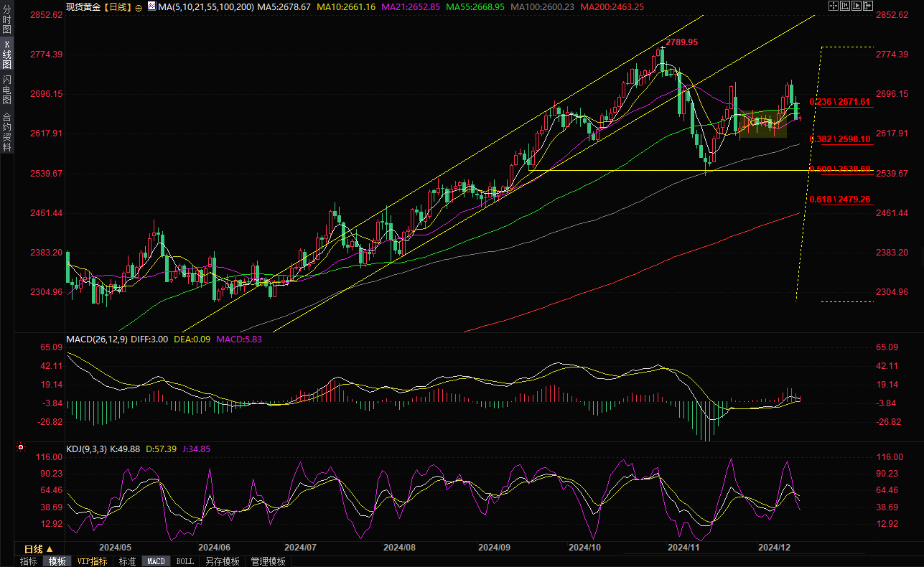Select the MACD template
This screenshot has height=567, width=924.
tap(156, 561)
